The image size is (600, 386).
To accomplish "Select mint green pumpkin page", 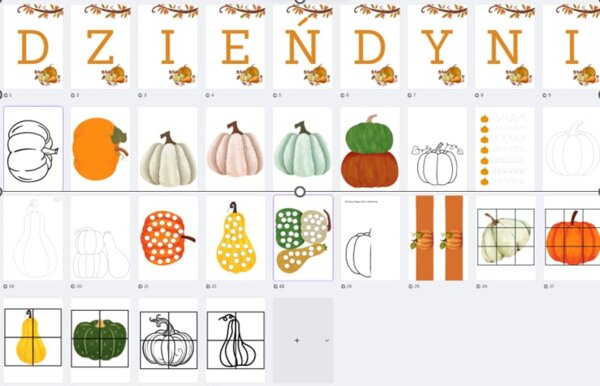I will (303, 149).
